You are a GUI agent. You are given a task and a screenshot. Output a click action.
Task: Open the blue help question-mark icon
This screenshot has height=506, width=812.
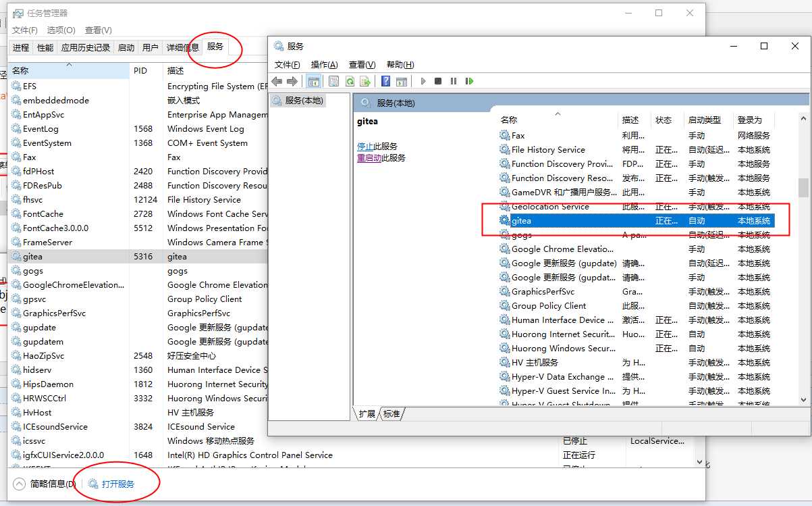click(385, 81)
